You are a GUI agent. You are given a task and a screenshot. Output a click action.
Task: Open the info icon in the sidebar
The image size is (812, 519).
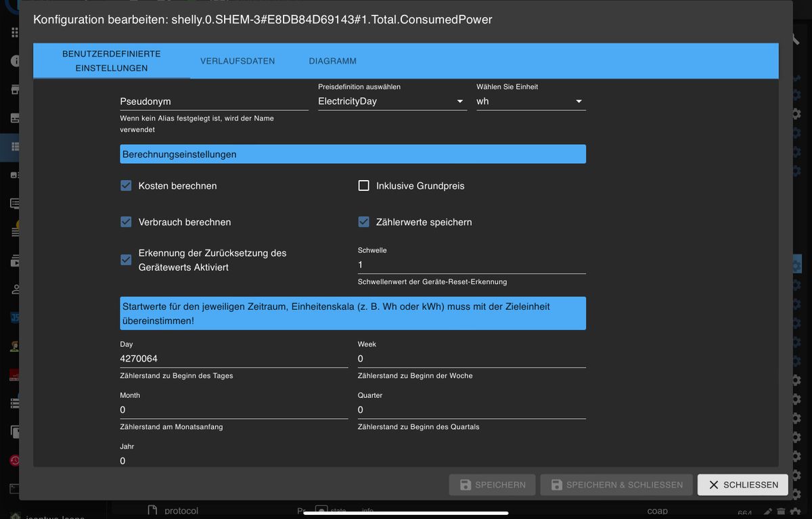pos(15,61)
